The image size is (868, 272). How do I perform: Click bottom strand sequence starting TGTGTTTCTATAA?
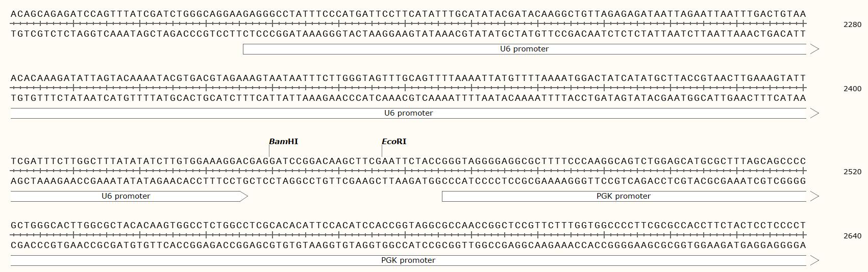408,98
